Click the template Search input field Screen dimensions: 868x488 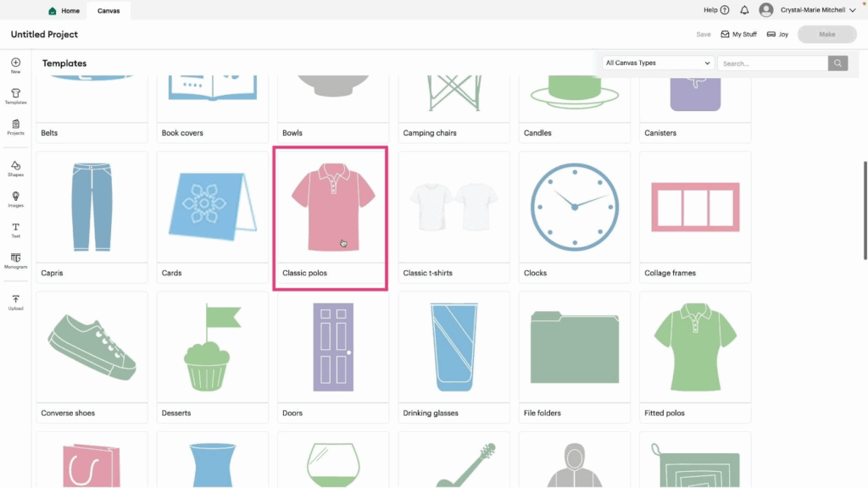773,63
